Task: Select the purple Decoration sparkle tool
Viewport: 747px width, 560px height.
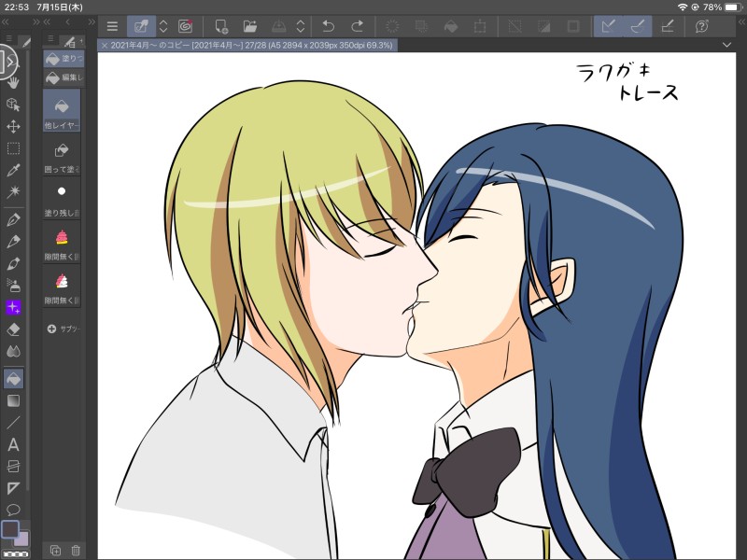Action: coord(13,308)
